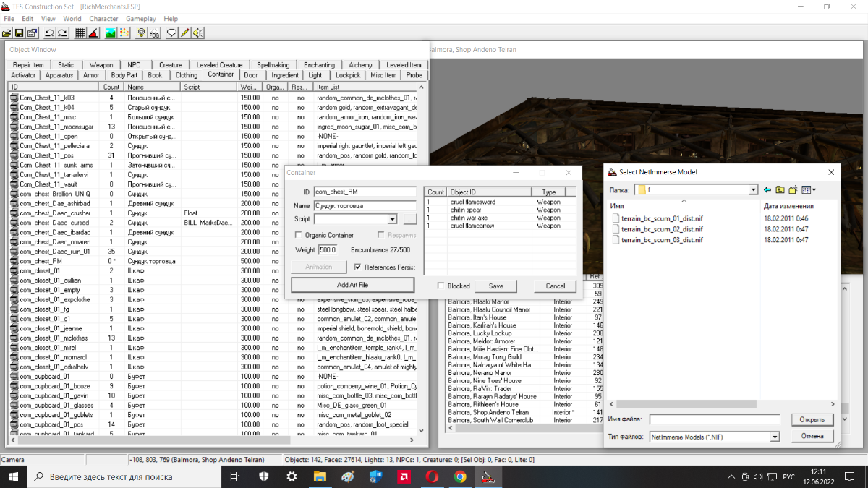Enable the Organic Container checkbox

click(299, 235)
